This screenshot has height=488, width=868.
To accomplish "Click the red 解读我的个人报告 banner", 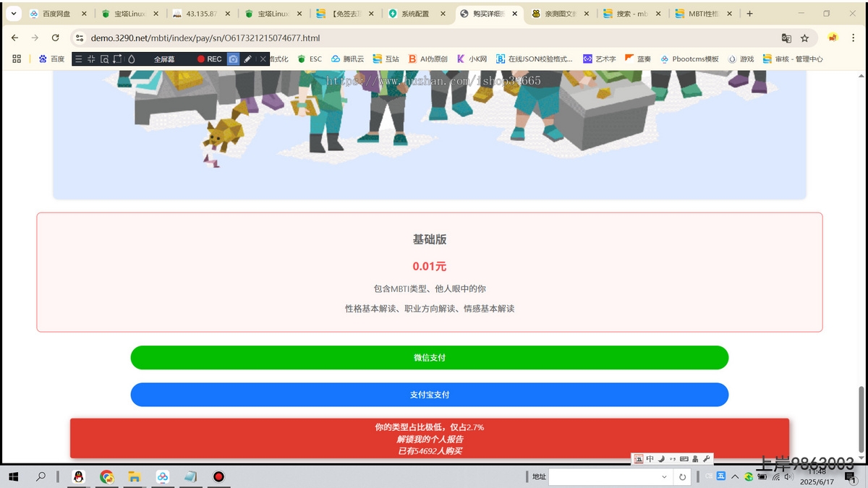I will [429, 439].
